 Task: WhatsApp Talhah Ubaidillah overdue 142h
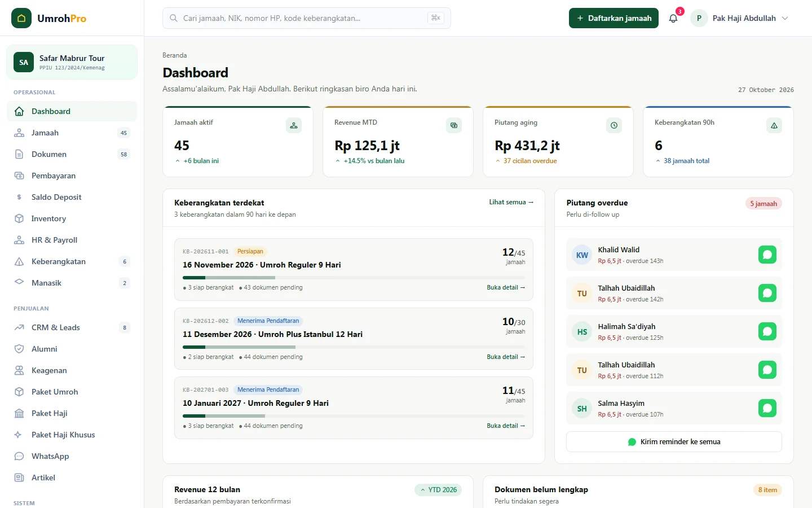pos(767,293)
